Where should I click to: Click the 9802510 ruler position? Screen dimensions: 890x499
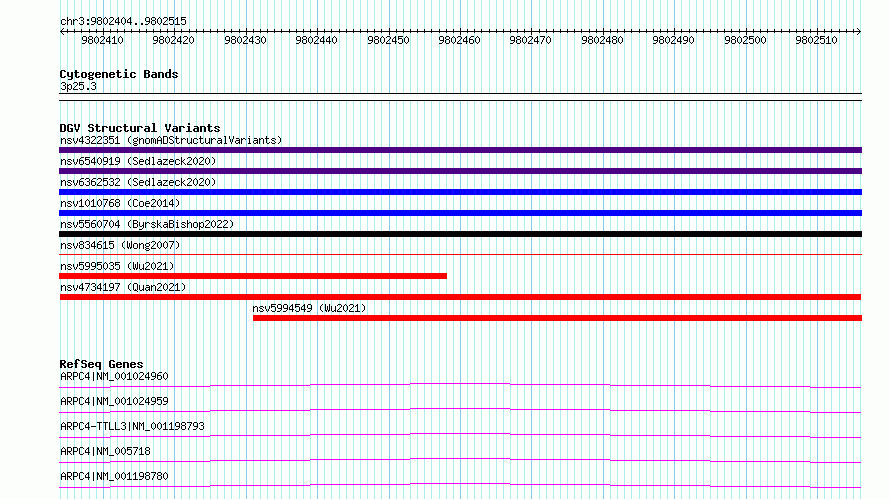tap(816, 40)
